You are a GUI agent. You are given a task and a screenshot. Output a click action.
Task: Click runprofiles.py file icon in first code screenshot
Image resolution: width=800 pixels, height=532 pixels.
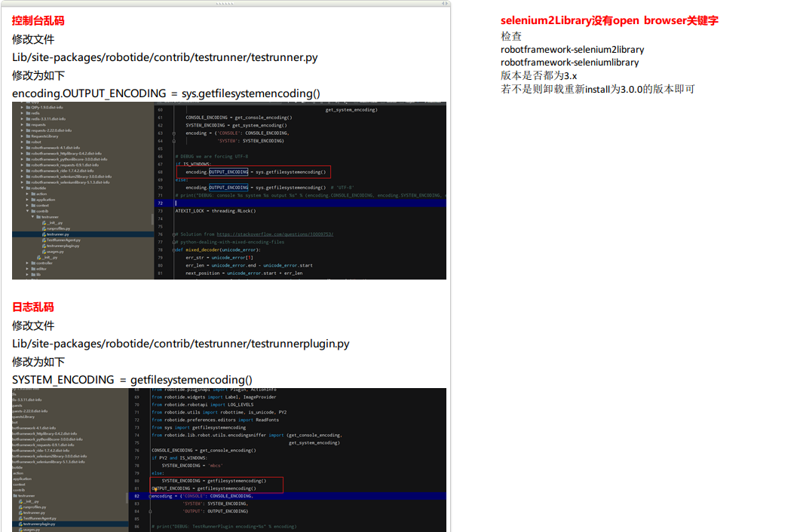click(x=44, y=228)
